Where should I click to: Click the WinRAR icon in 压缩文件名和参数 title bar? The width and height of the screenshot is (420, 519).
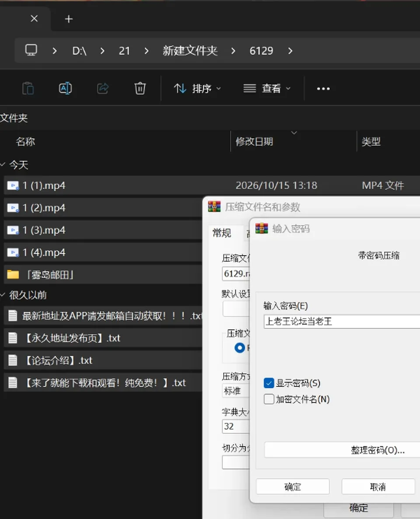click(214, 206)
